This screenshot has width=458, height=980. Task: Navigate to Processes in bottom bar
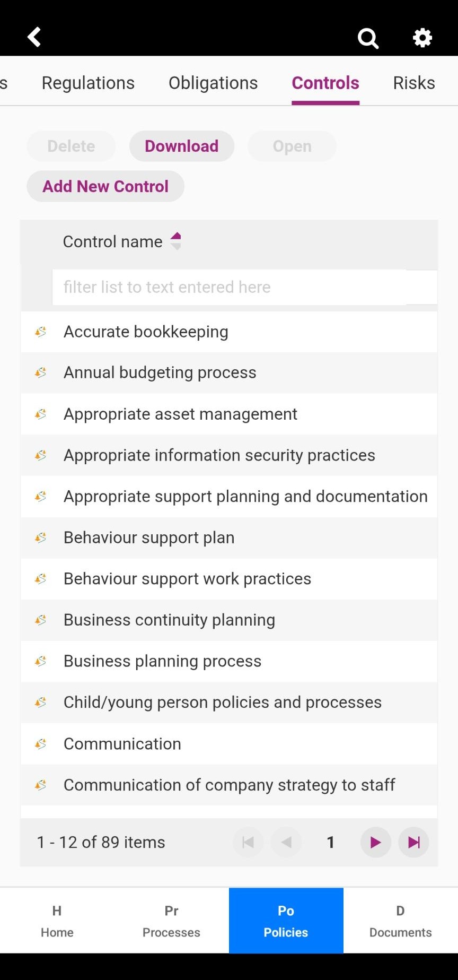coord(171,921)
